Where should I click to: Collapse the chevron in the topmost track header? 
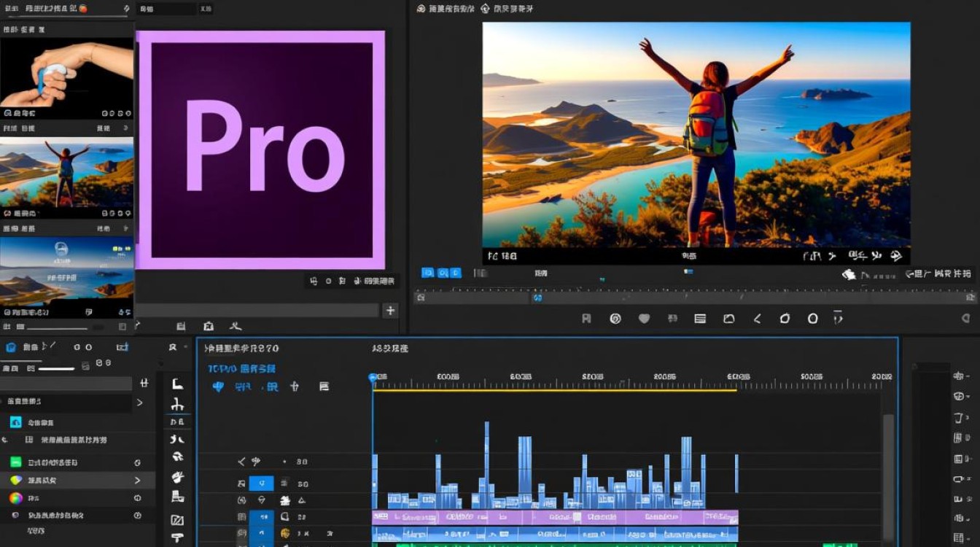tap(241, 462)
